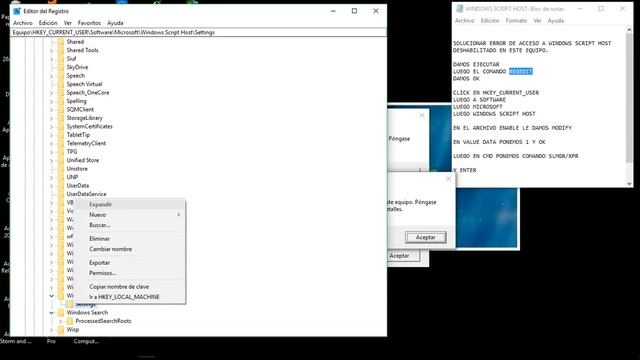Open Archivo menu in Registry Editor
This screenshot has width=640, height=360.
pyautogui.click(x=22, y=23)
